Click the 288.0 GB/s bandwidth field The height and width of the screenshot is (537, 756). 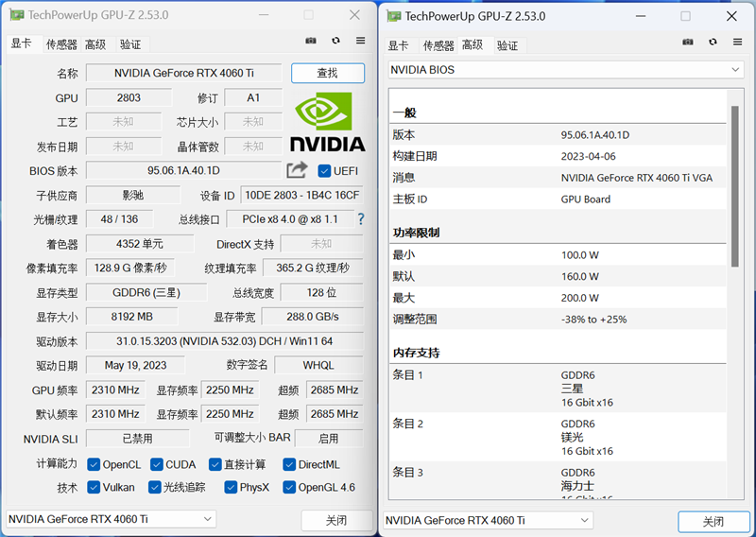(313, 317)
